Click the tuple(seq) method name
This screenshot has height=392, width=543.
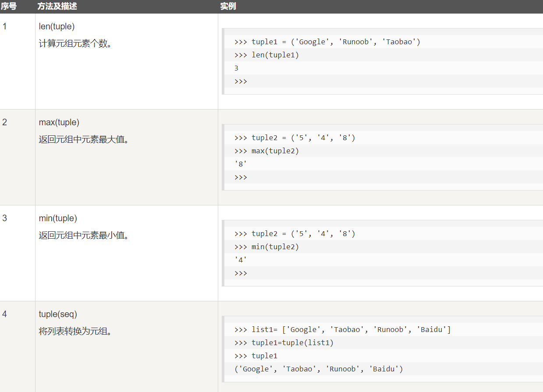(58, 314)
